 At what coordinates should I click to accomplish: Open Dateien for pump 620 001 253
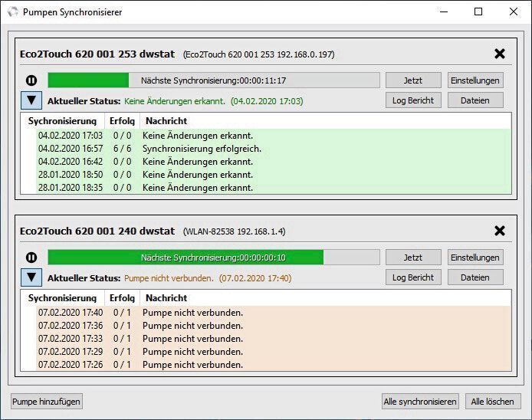[x=475, y=100]
